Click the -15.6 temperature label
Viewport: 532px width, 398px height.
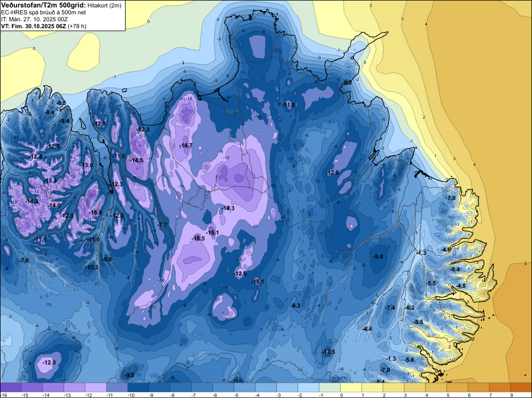pyautogui.click(x=95, y=212)
